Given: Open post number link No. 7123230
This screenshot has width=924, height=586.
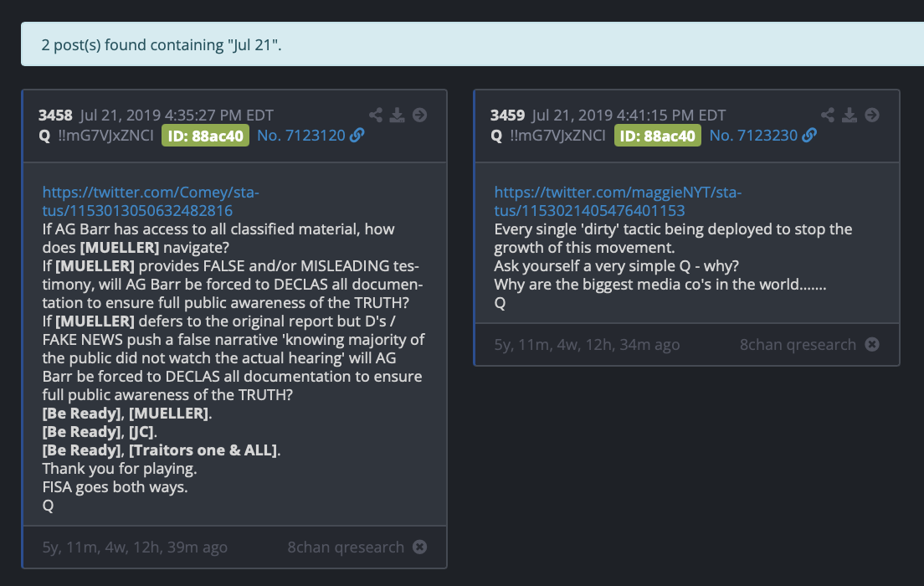Looking at the screenshot, I should [754, 136].
